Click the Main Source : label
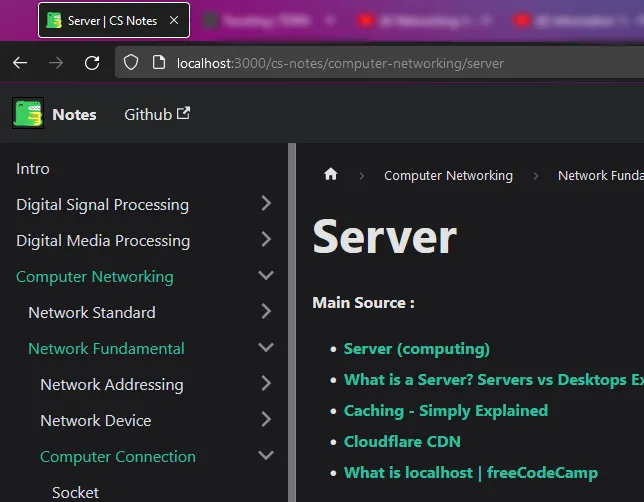 point(363,303)
